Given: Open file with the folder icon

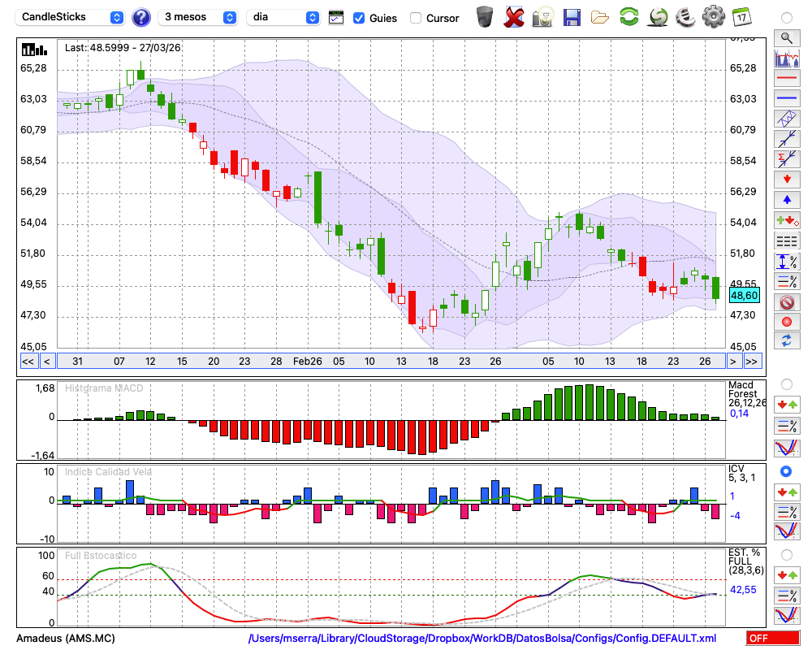Looking at the screenshot, I should coord(600,18).
